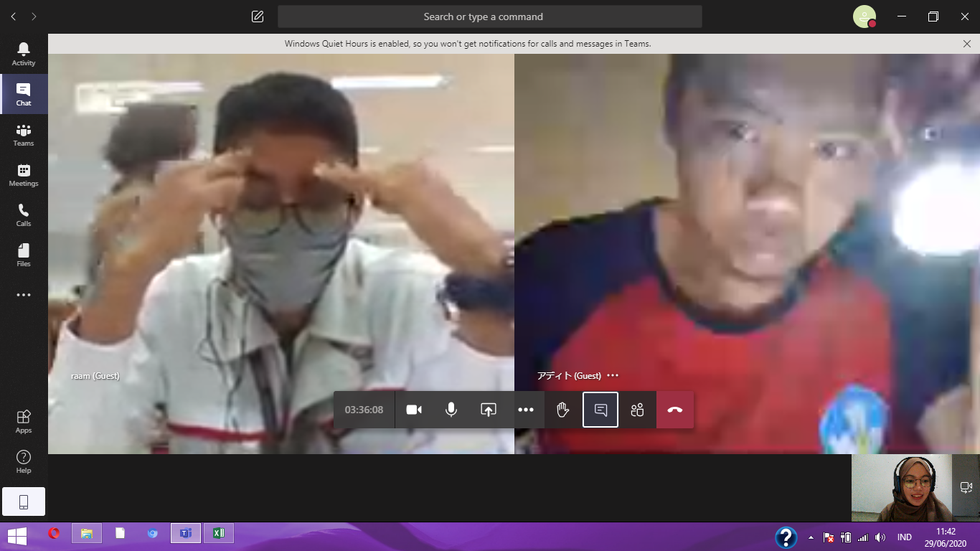
Task: Navigate forward with the right arrow
Action: pyautogui.click(x=34, y=17)
